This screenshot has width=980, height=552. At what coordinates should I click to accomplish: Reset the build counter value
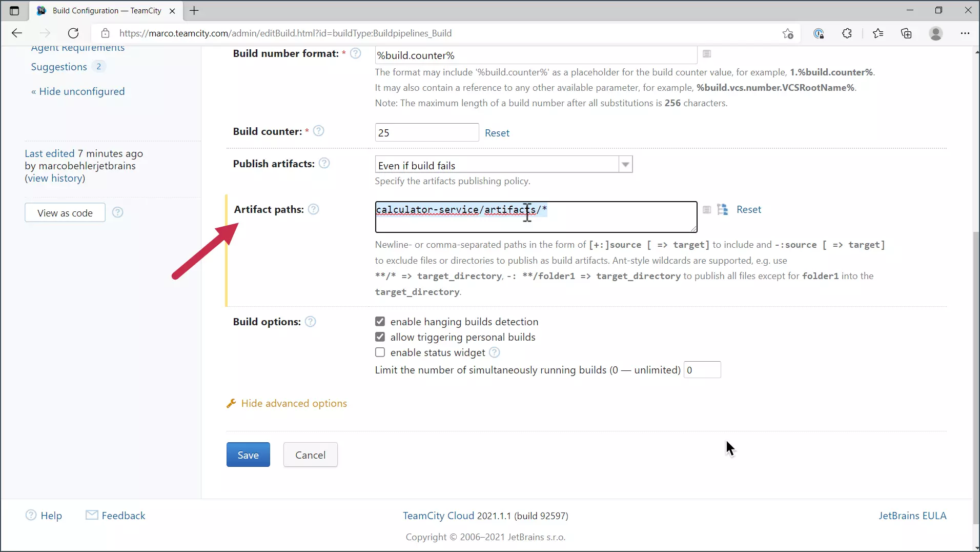coord(497,133)
